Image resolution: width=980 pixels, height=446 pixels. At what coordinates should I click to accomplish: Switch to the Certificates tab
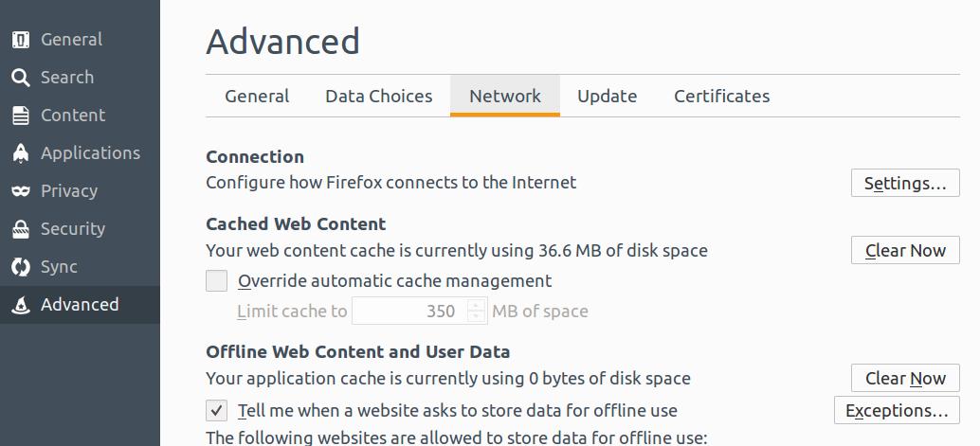pos(722,97)
